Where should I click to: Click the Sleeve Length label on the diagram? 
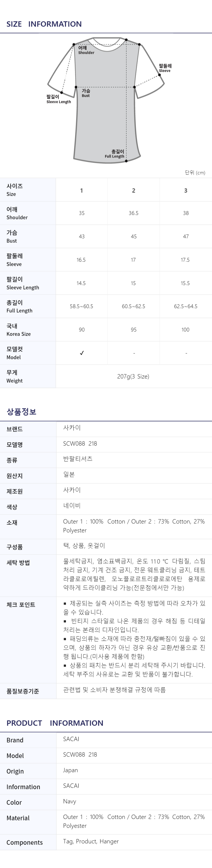58,99
